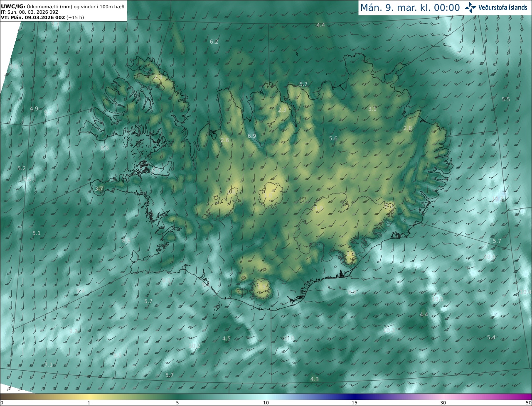Click the 2.8 value in east Iceland
This screenshot has width=532, height=406.
(x=408, y=128)
